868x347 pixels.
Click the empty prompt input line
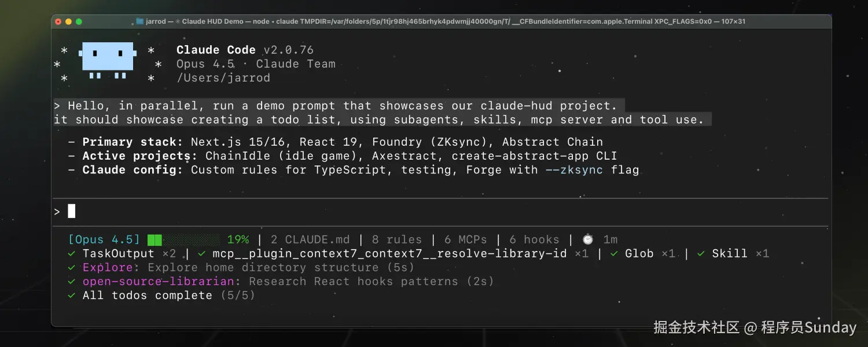[440, 212]
